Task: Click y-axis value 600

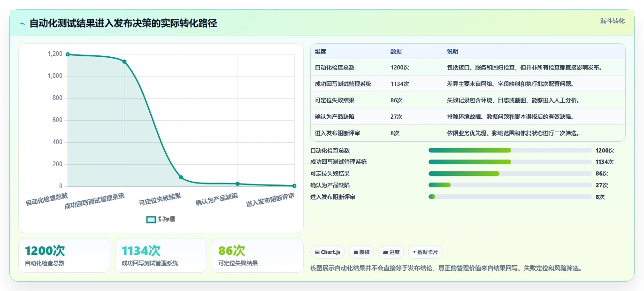Action: tap(57, 120)
